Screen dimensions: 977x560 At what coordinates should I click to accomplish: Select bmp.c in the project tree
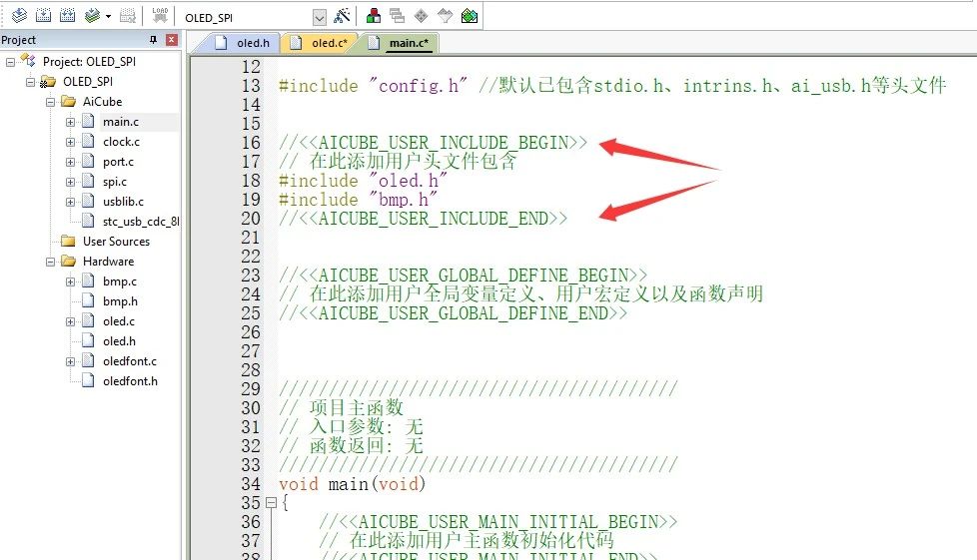click(x=120, y=280)
